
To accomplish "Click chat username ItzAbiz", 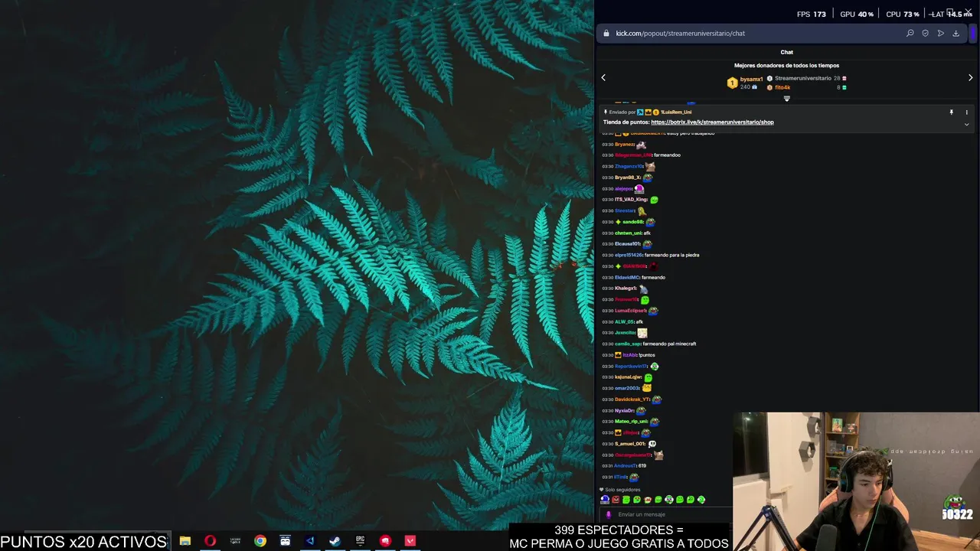I will coord(629,355).
